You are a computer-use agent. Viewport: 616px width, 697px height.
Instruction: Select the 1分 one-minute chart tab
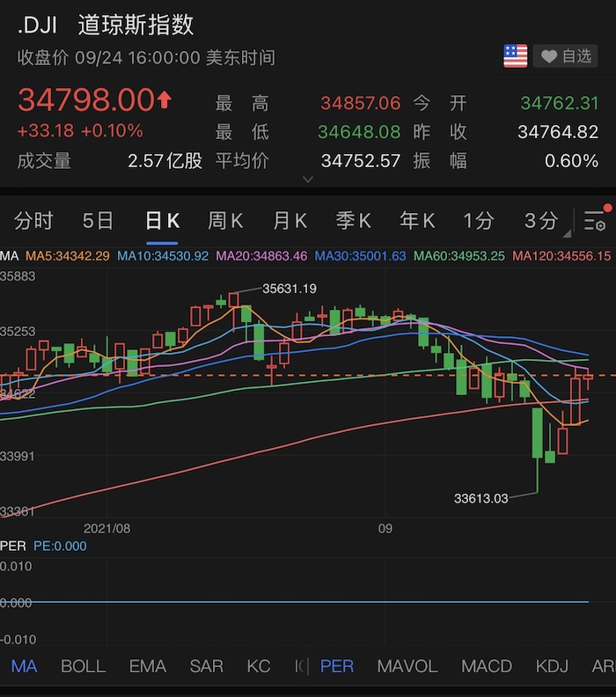479,221
